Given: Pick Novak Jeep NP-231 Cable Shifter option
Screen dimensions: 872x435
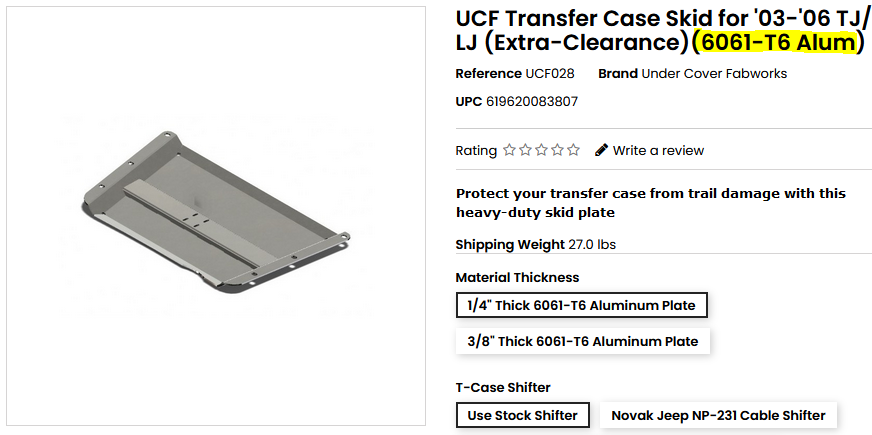Looking at the screenshot, I should (718, 415).
